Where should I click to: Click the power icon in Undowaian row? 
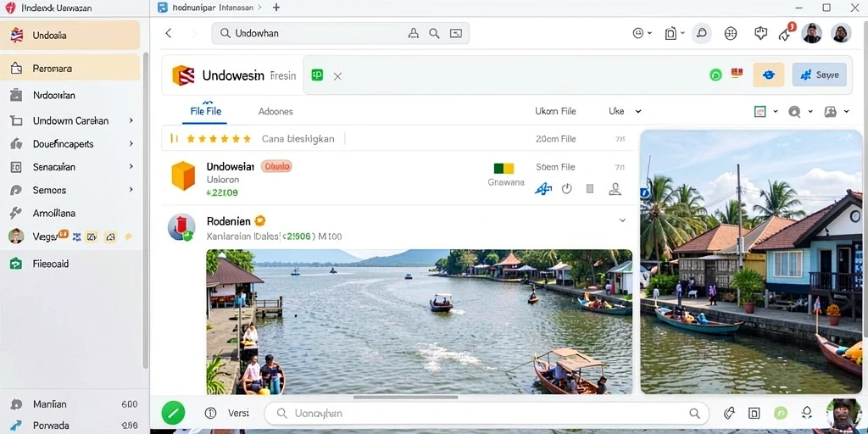coord(566,189)
